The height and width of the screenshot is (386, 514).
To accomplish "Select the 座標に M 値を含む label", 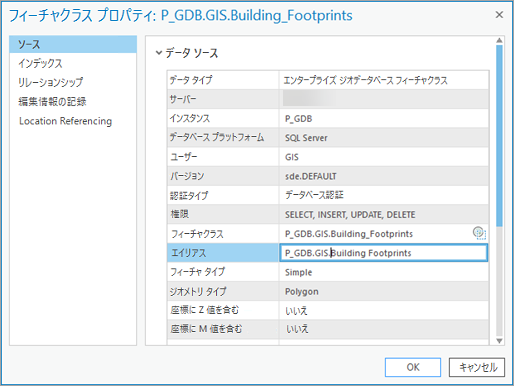I will (206, 329).
